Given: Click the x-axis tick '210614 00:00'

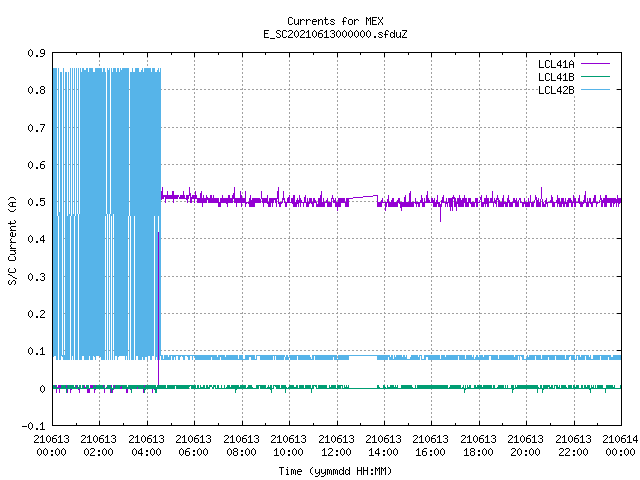Looking at the screenshot, I should tap(620, 446).
